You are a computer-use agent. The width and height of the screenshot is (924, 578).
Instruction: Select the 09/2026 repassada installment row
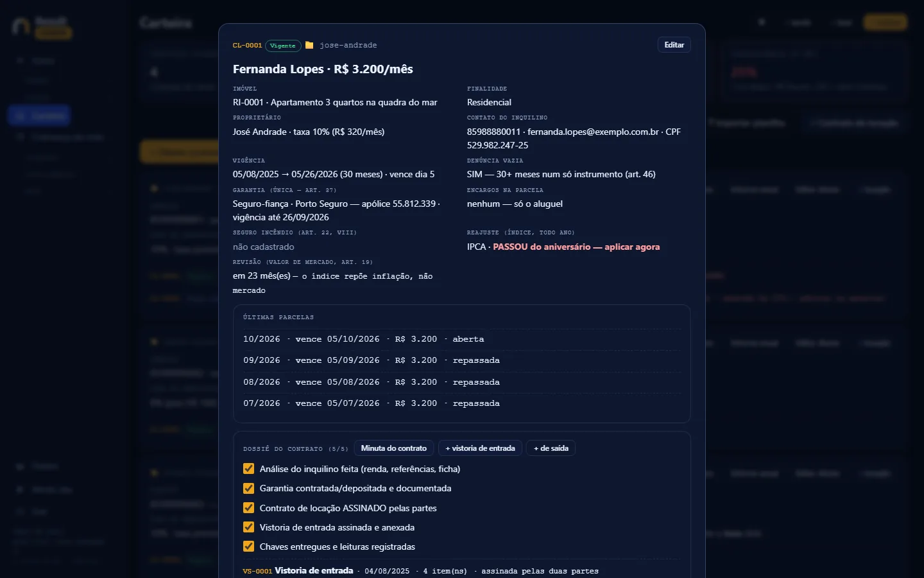pyautogui.click(x=462, y=360)
